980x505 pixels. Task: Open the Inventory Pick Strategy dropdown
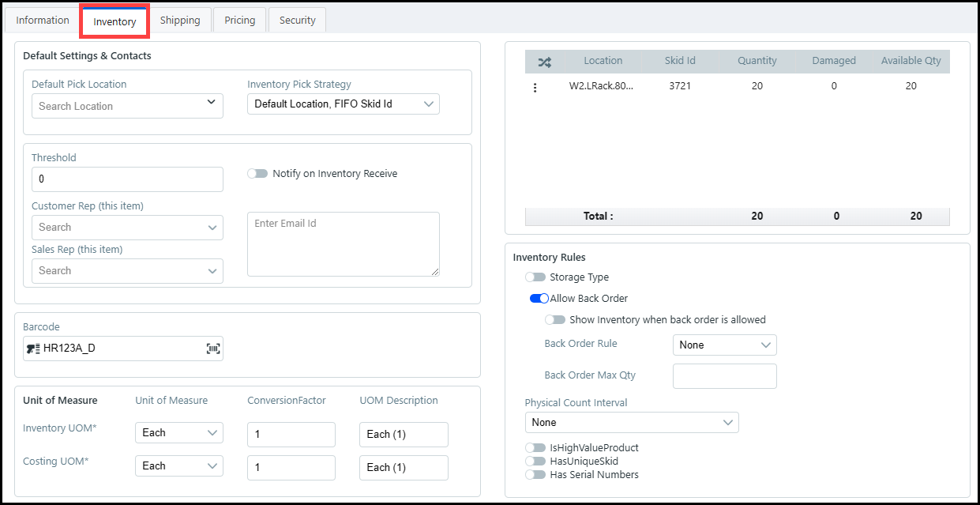point(343,104)
